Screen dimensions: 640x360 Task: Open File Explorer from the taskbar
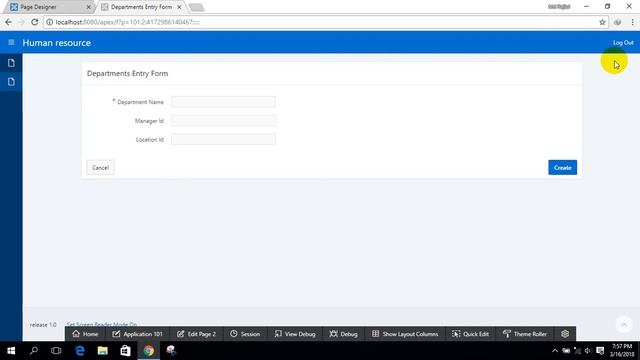pos(102,350)
